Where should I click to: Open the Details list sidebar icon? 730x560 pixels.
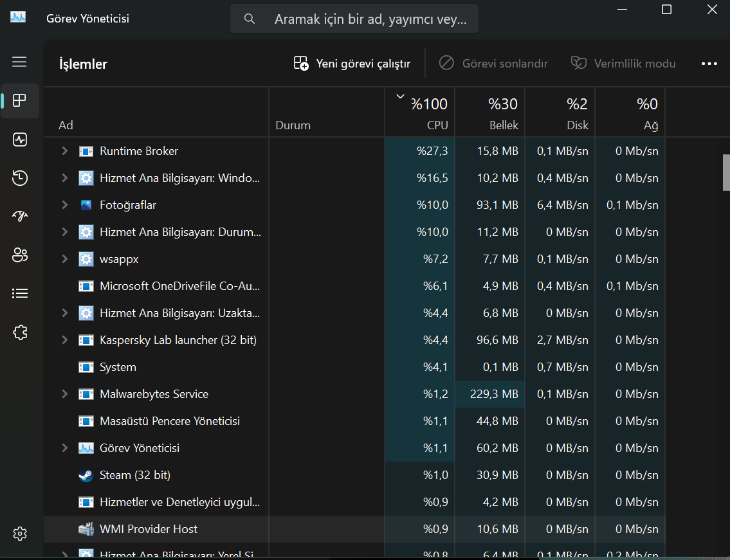(x=19, y=293)
